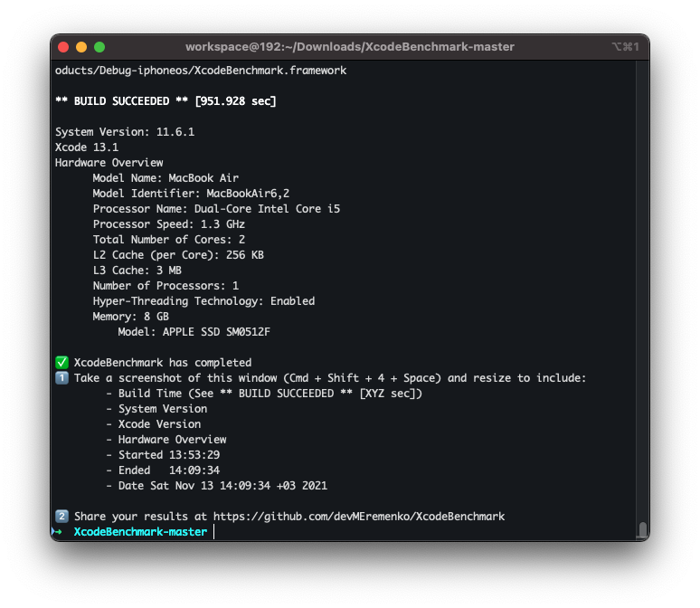Click the Started 13:53:29 line

[x=163, y=455]
